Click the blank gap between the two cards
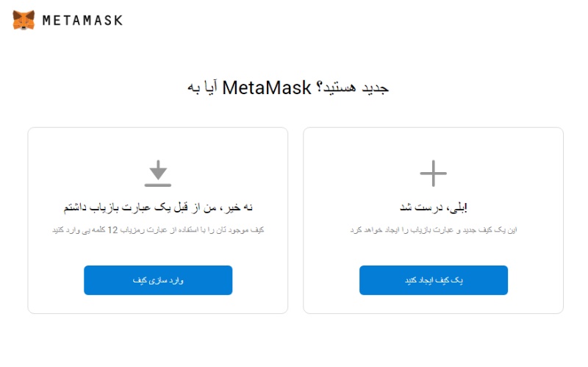Image resolution: width=588 pixels, height=367 pixels. [295, 221]
